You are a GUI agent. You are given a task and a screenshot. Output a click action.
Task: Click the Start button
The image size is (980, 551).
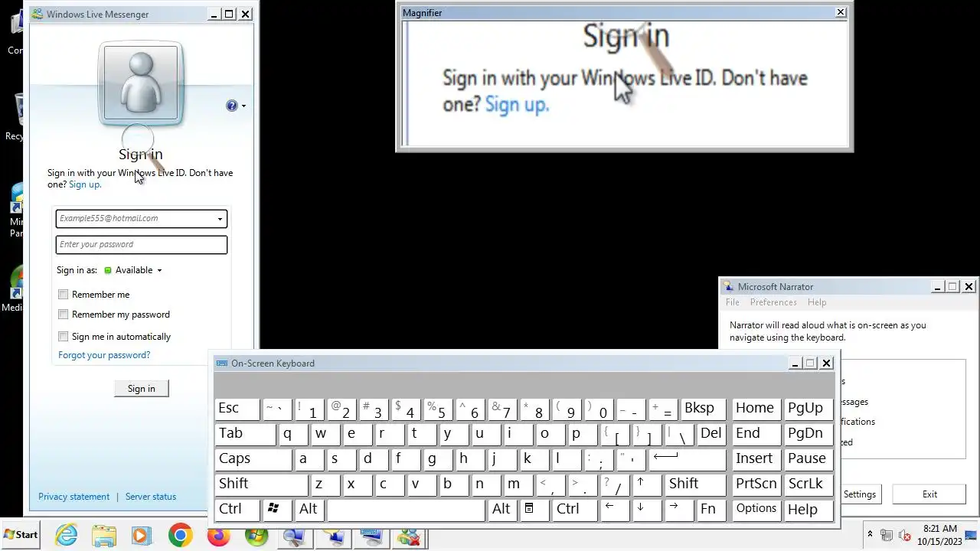[x=21, y=535]
